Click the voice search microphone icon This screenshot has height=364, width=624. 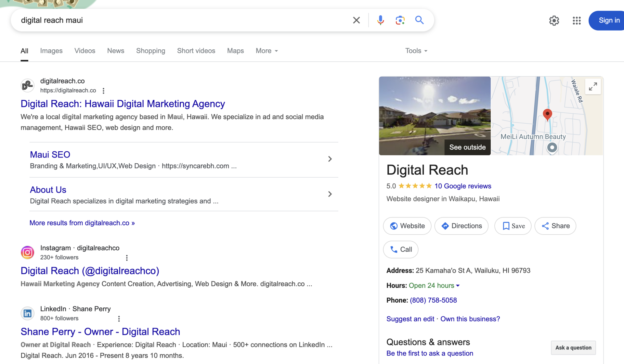pos(380,20)
